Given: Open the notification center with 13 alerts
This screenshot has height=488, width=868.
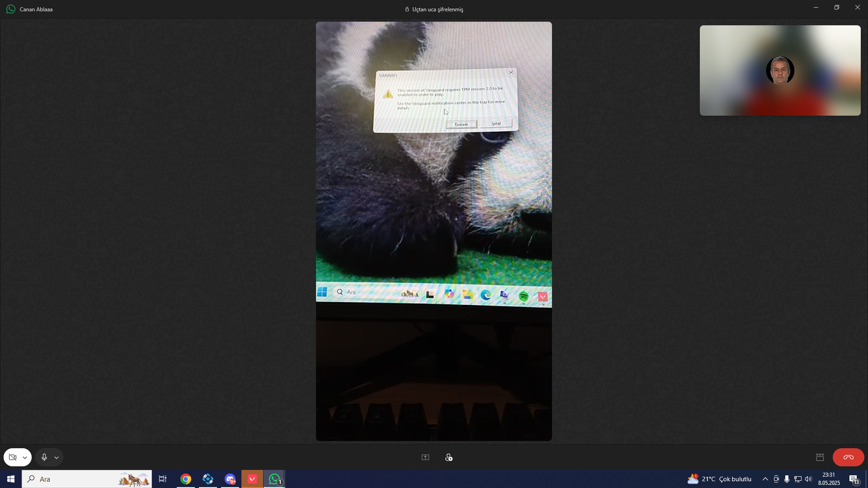Looking at the screenshot, I should click(854, 479).
